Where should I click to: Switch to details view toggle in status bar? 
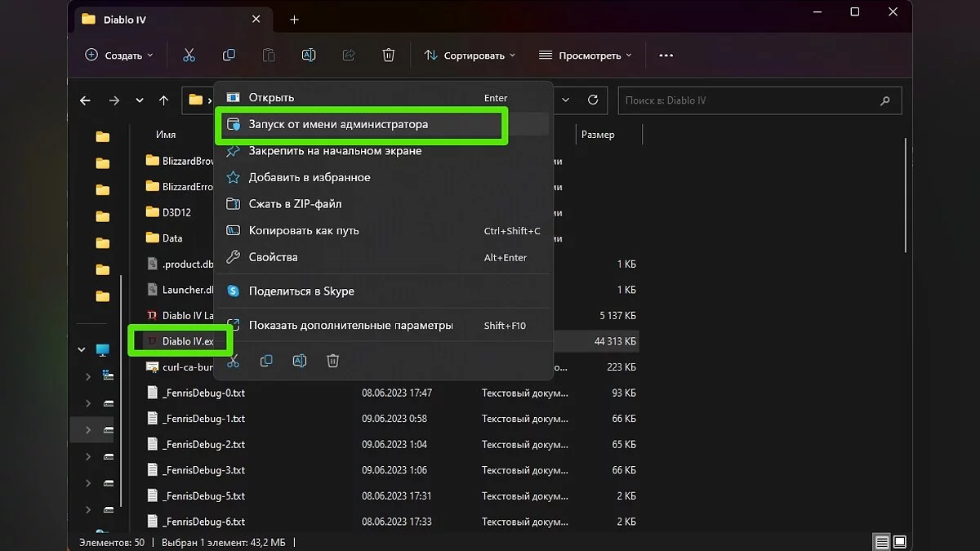pos(881,542)
